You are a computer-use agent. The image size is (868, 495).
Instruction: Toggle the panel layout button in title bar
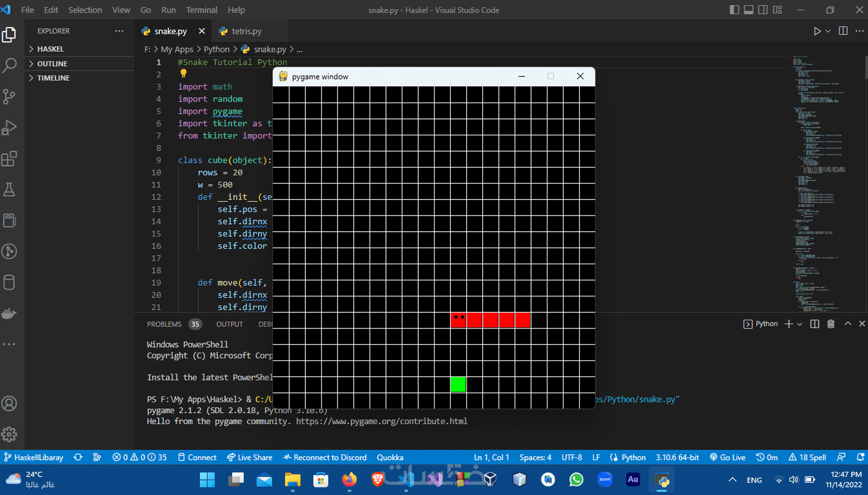pyautogui.click(x=749, y=10)
